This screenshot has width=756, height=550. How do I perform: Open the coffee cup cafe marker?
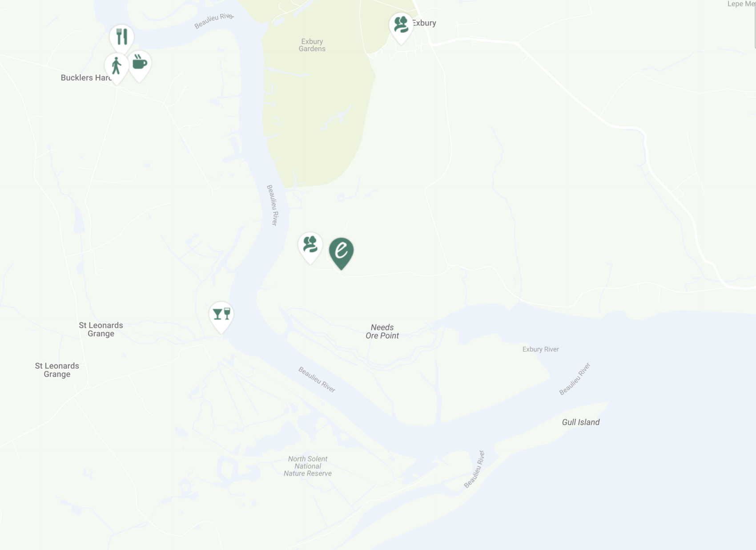140,65
